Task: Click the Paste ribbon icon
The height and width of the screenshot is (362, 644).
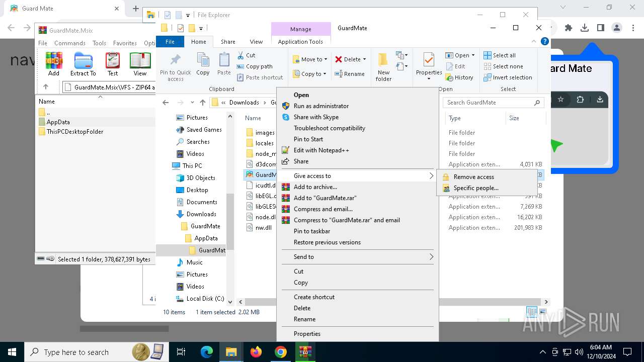Action: (224, 64)
